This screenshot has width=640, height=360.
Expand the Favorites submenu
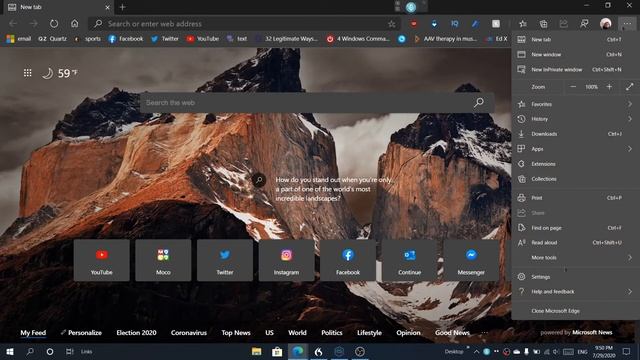pyautogui.click(x=576, y=104)
